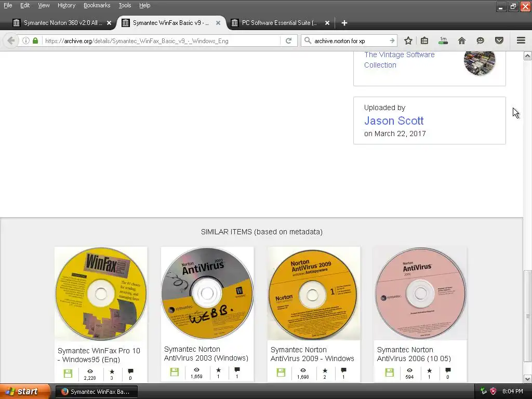Open the Edit menu
Viewport: 532px width, 399px height.
25,5
